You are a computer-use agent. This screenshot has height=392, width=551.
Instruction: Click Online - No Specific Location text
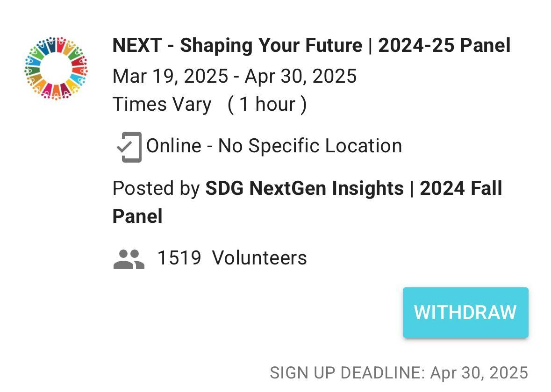274,146
